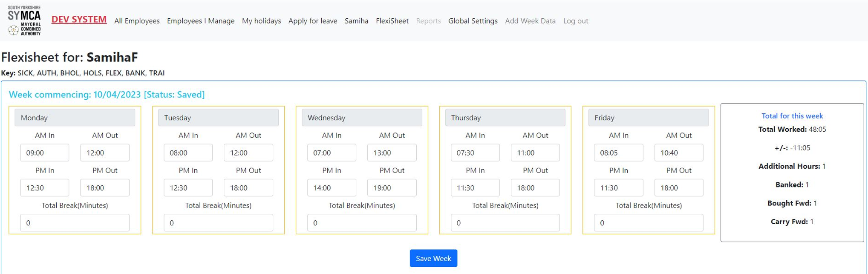Click Wednesday PM In field showing 14:00
This screenshot has height=274, width=868.
[332, 187]
